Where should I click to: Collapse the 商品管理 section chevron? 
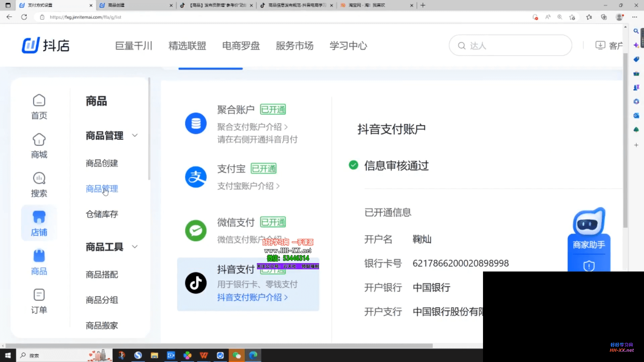(135, 135)
